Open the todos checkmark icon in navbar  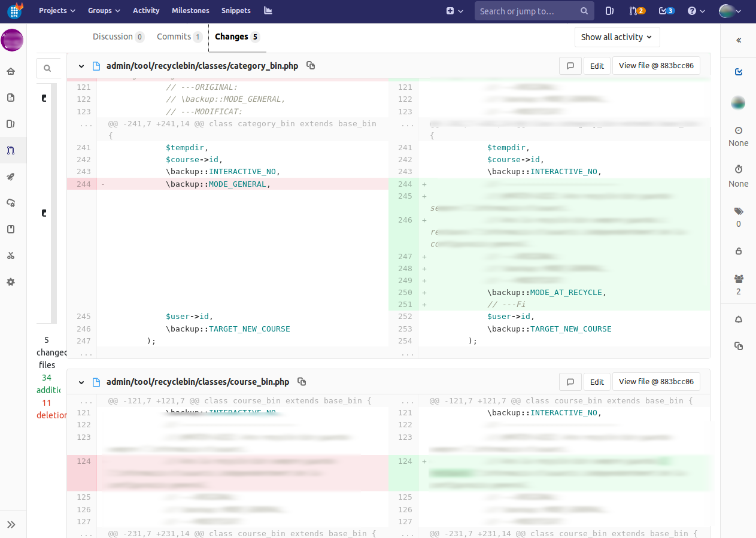(x=663, y=10)
